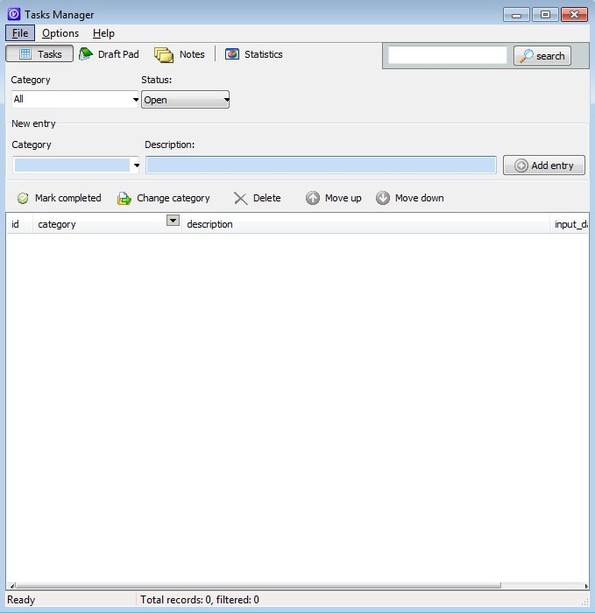
Task: Click the Description input field
Action: (321, 165)
